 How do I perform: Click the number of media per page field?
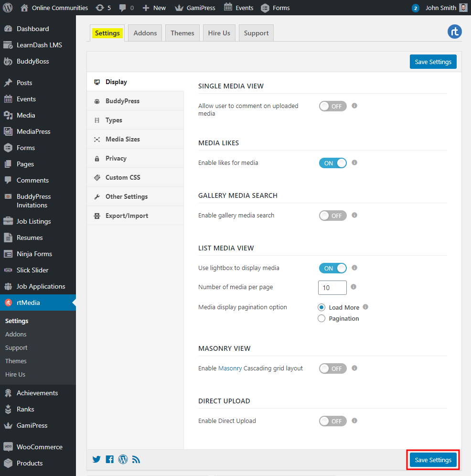(x=332, y=287)
